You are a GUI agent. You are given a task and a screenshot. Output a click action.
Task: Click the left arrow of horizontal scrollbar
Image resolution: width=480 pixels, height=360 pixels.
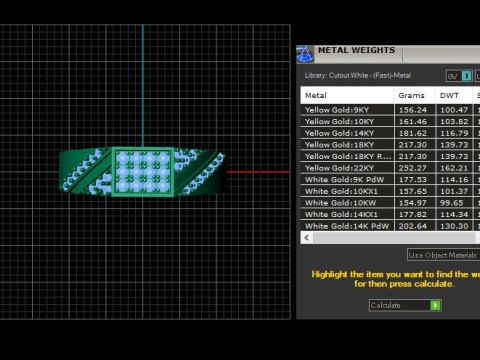tap(307, 238)
